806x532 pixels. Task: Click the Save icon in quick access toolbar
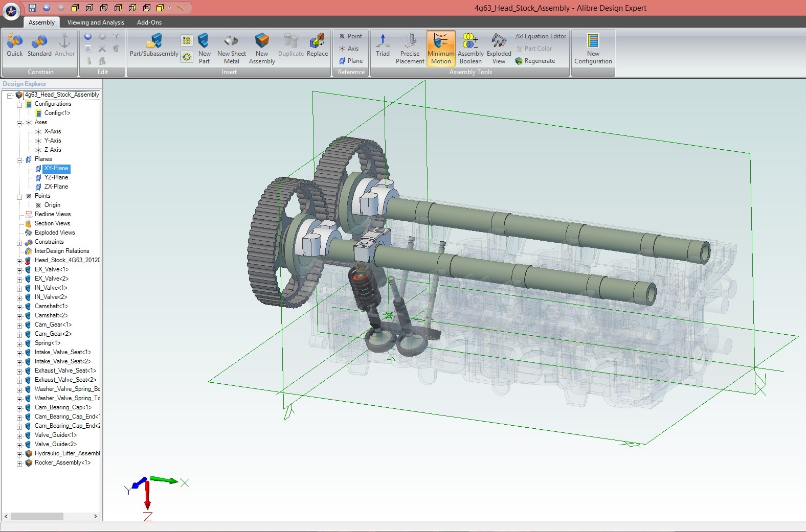(32, 8)
